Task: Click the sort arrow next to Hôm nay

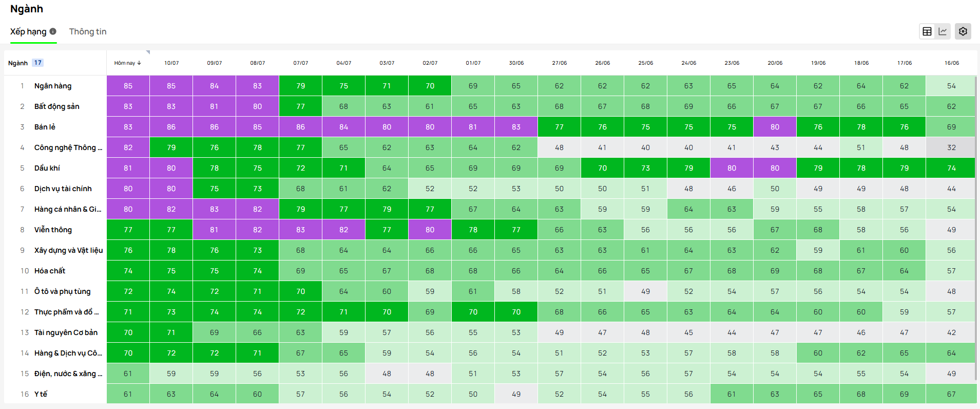Action: click(x=139, y=63)
